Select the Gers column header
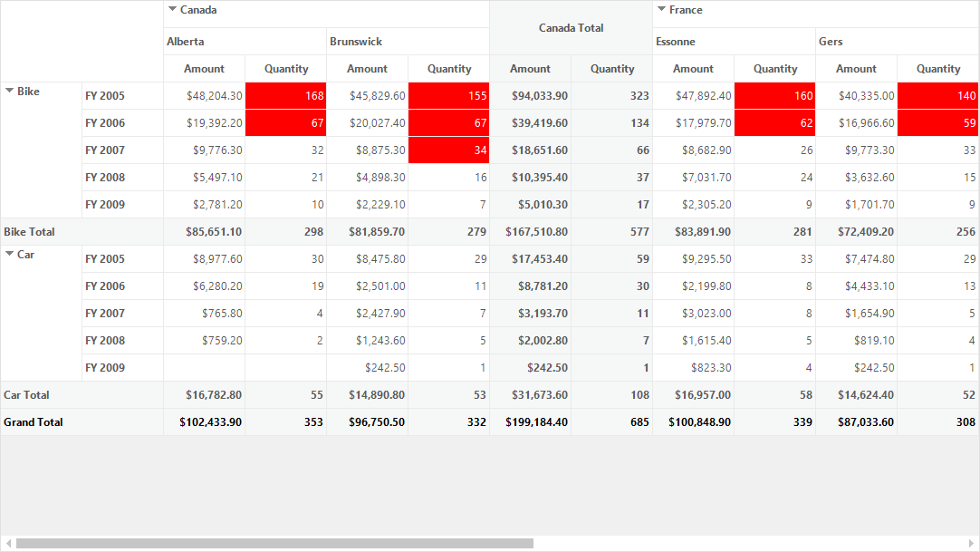Image resolution: width=980 pixels, height=552 pixels. [897, 42]
